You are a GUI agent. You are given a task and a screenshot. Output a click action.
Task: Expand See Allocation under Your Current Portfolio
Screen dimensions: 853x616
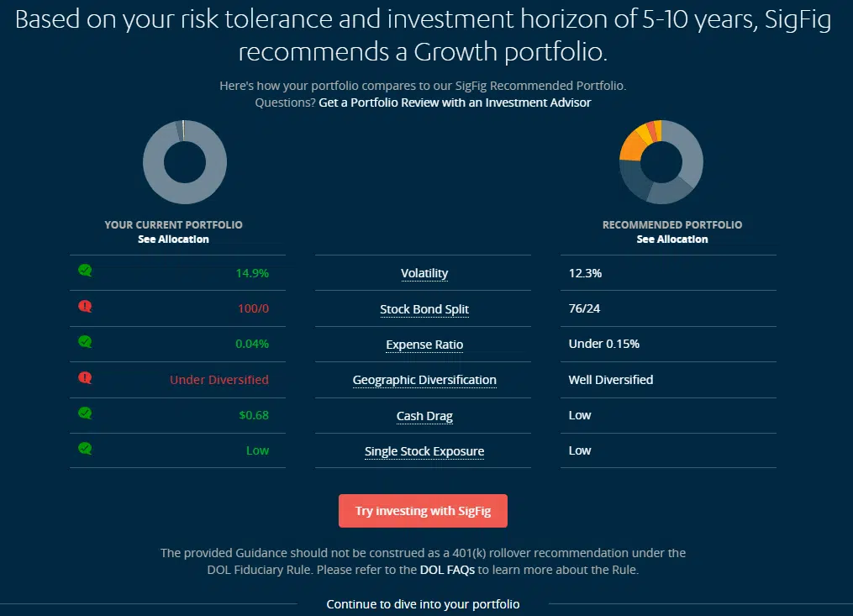(x=173, y=239)
